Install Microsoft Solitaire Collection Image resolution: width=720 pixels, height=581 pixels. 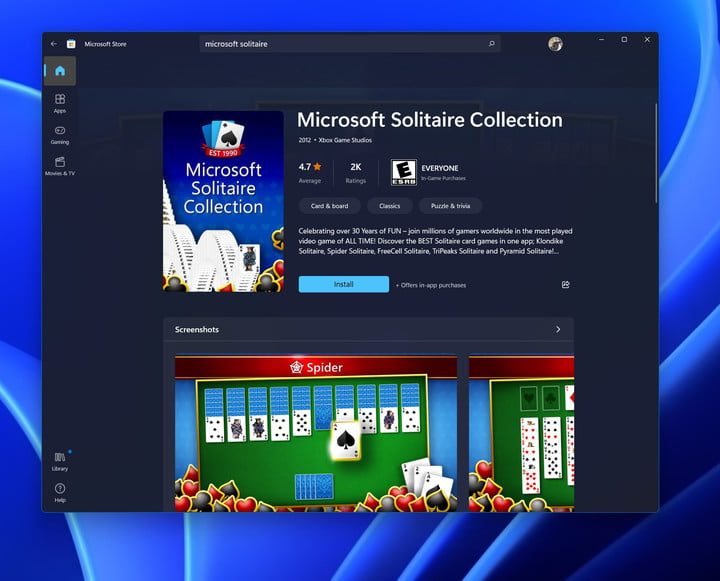point(343,284)
